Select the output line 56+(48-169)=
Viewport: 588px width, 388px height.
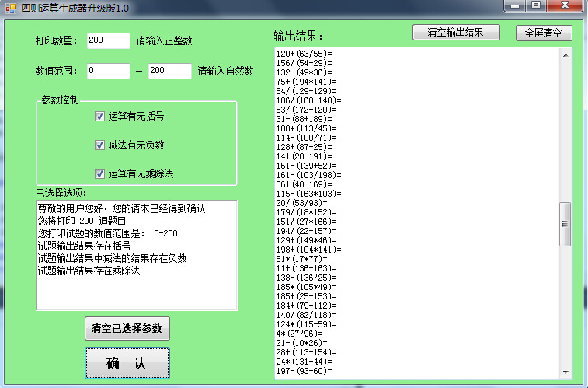tap(304, 184)
